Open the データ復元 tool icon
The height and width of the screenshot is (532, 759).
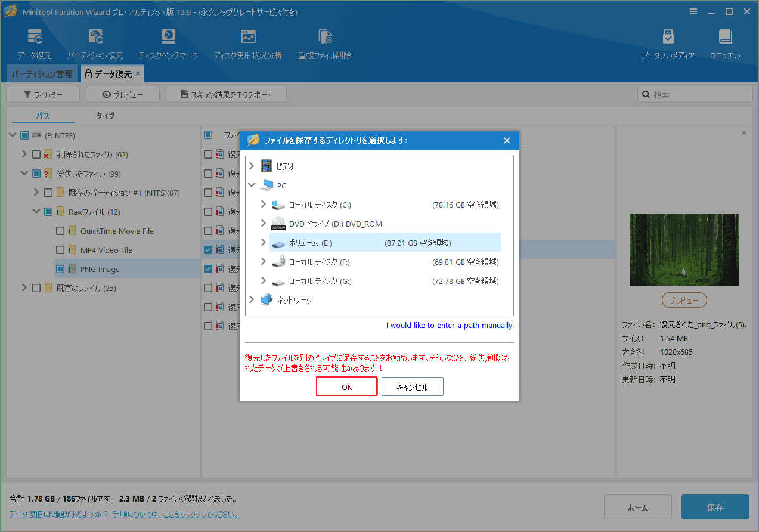tap(35, 36)
